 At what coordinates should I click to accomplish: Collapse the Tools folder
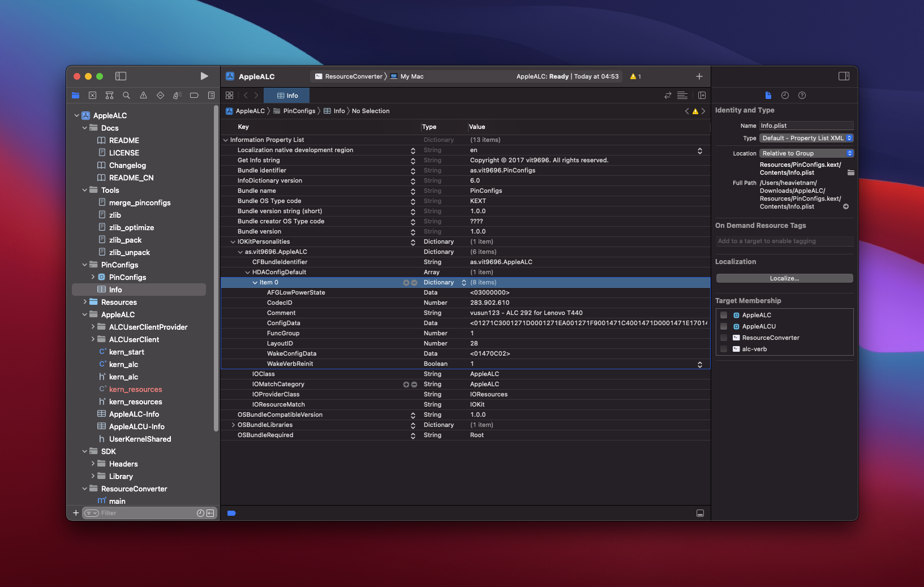[85, 191]
